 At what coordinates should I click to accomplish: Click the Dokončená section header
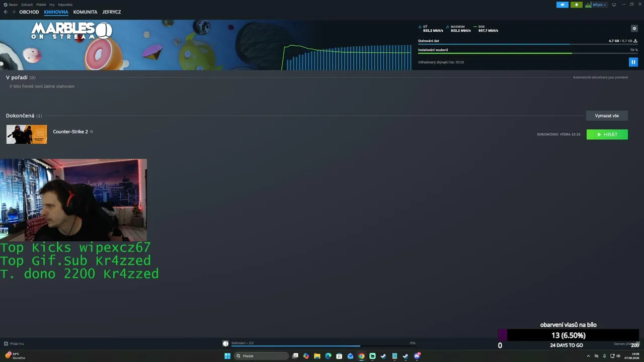point(24,116)
